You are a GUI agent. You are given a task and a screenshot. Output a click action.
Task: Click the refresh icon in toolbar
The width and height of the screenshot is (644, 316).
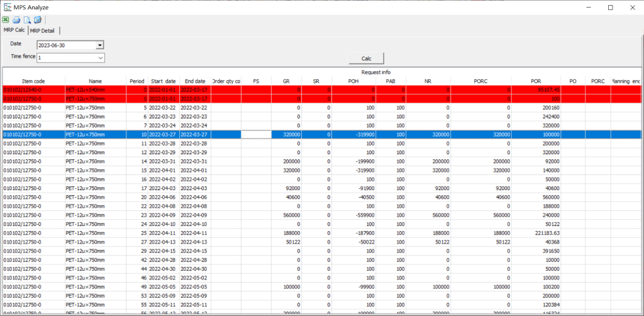[x=38, y=20]
